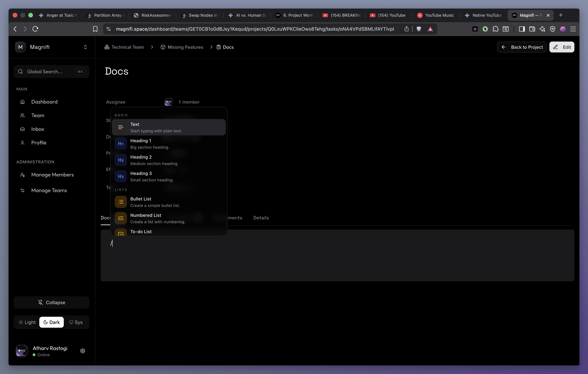Screen dimensions: 588x374
Task: Switch to the RiskAssessment browser tab
Action: [x=153, y=15]
